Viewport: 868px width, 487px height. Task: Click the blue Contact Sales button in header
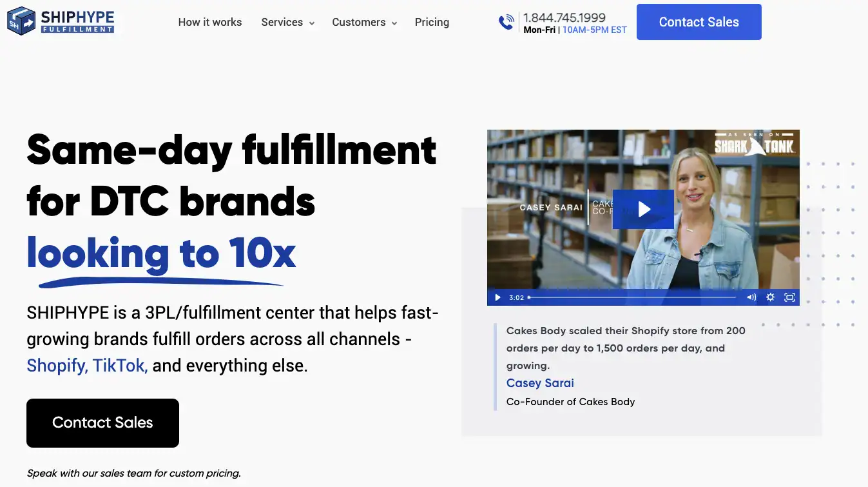pos(699,22)
